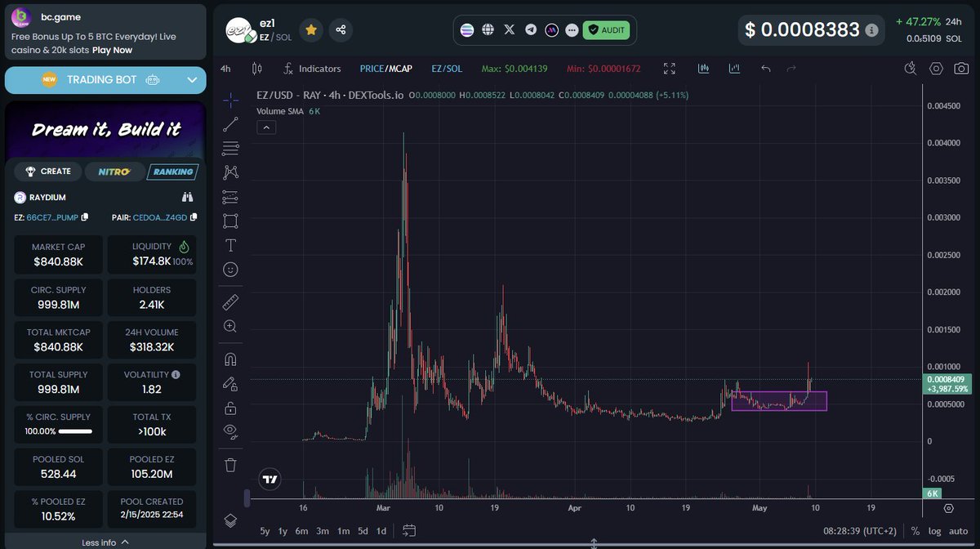Toggle log scale on price axis

tap(934, 531)
